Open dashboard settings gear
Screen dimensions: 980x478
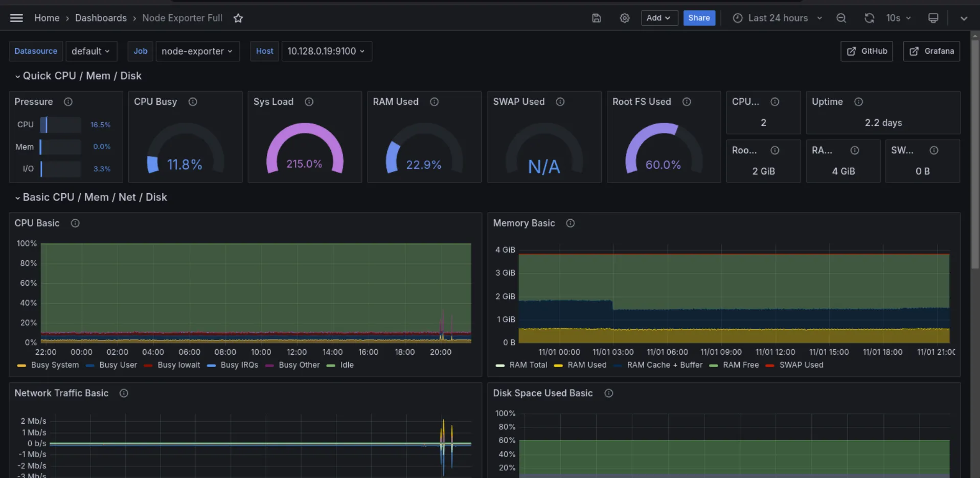(x=624, y=18)
